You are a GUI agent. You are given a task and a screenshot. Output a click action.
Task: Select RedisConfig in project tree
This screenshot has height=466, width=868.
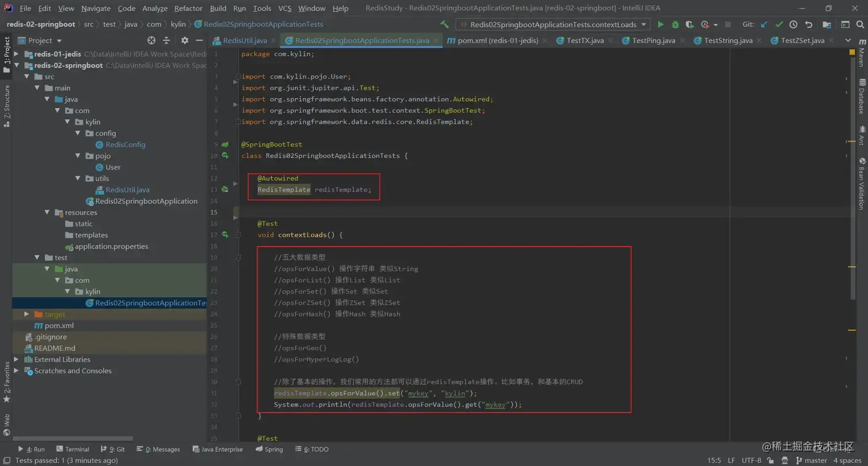point(125,144)
